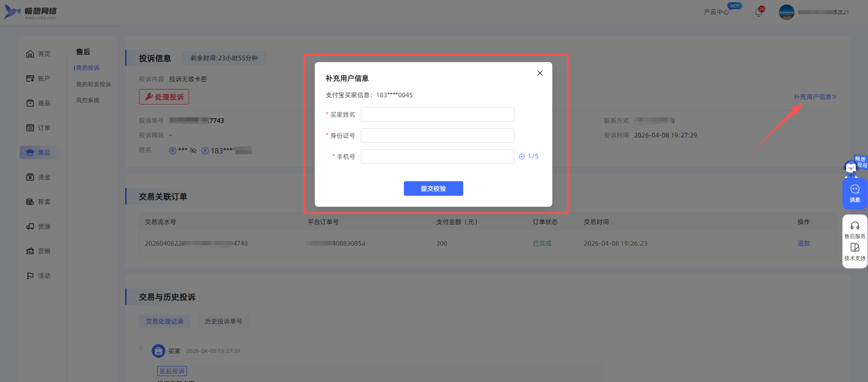Add another phone number with plus icon
This screenshot has height=382, width=868.
click(x=522, y=157)
